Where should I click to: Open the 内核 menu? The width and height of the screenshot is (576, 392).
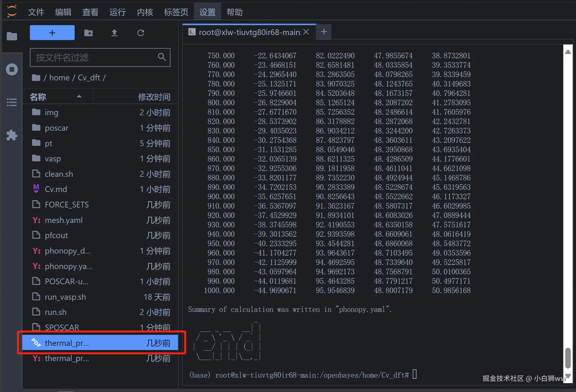(x=145, y=12)
